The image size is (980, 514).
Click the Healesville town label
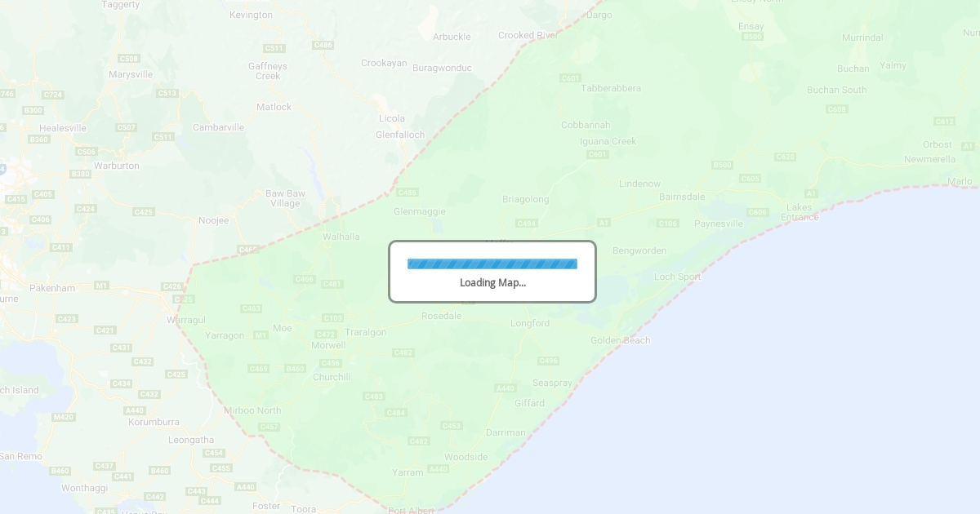tap(63, 128)
